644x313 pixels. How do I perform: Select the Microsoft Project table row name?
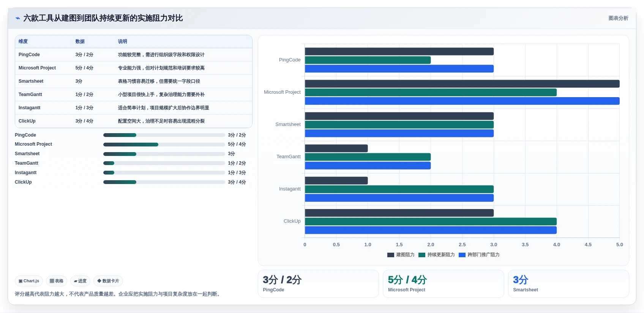pos(37,68)
